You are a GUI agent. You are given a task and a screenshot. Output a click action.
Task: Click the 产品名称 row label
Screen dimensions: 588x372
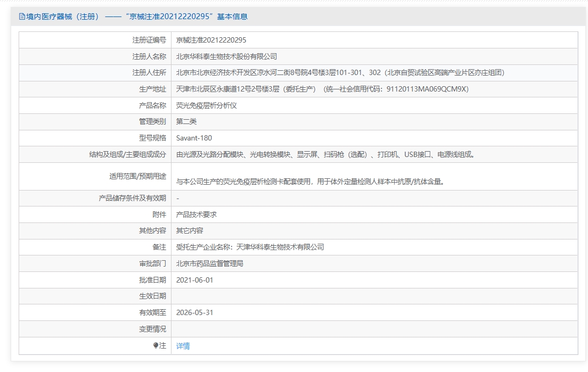152,106
